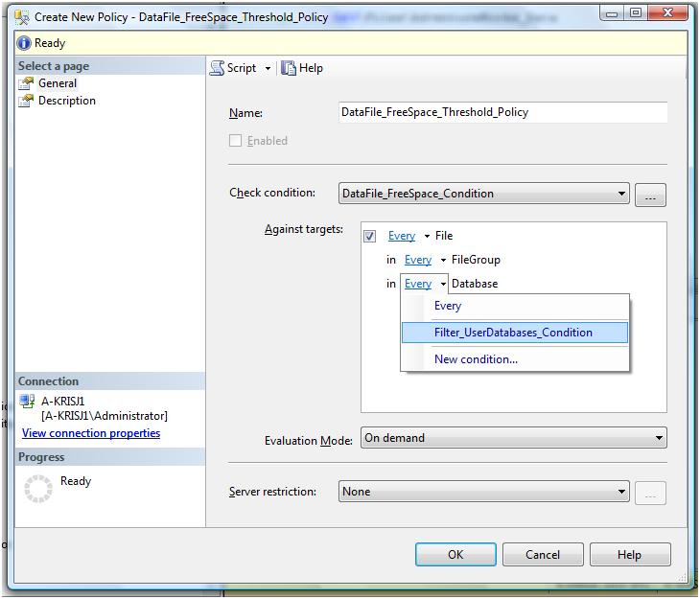Click the Help toolbar label
700x599 pixels.
click(311, 68)
